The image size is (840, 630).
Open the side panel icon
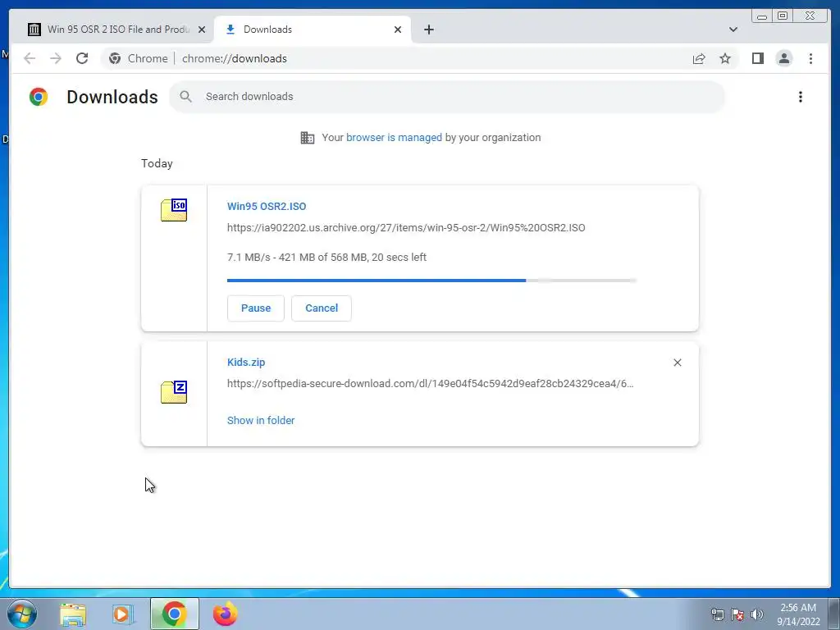pos(757,58)
